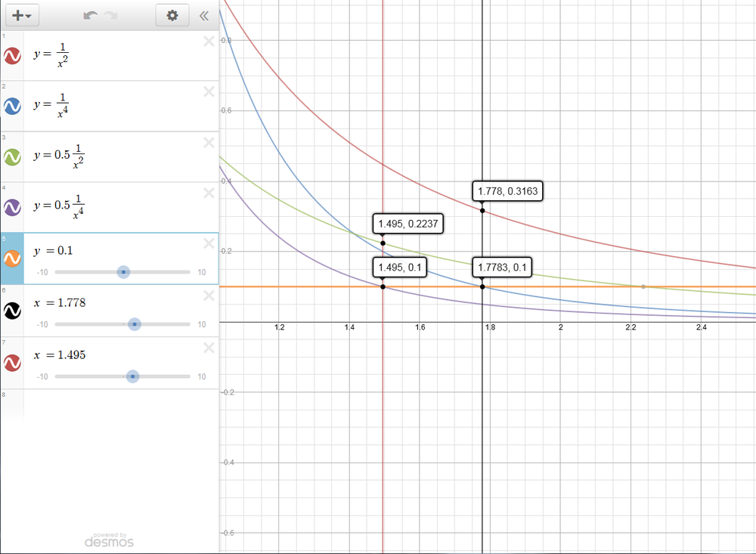Delete expression x = 1.495
Viewport: 756px width, 554px height.
point(209,348)
